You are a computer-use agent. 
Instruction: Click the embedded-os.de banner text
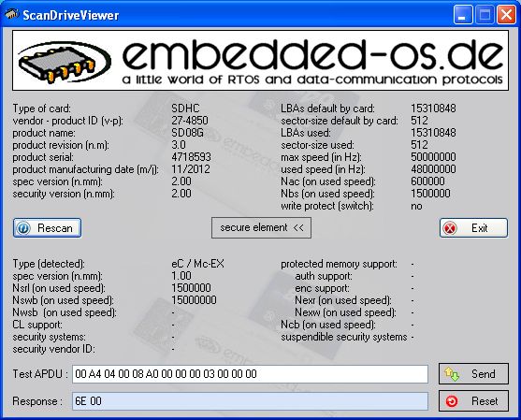[313, 54]
